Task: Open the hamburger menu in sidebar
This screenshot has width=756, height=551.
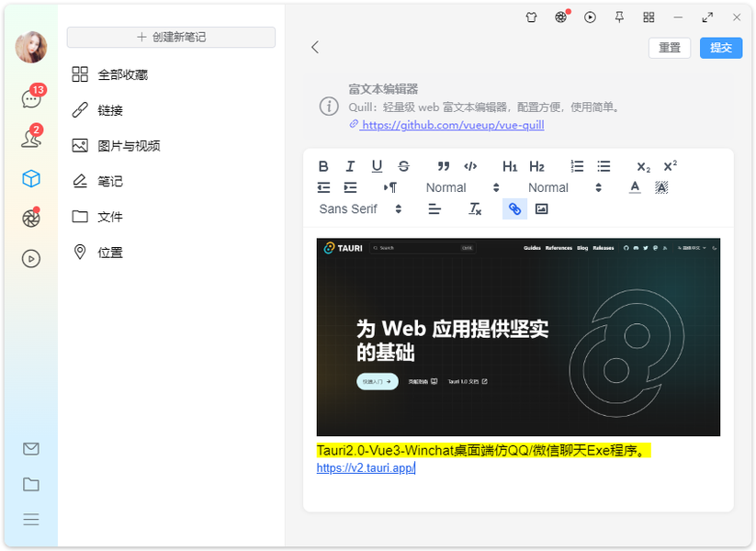Action: (31, 519)
